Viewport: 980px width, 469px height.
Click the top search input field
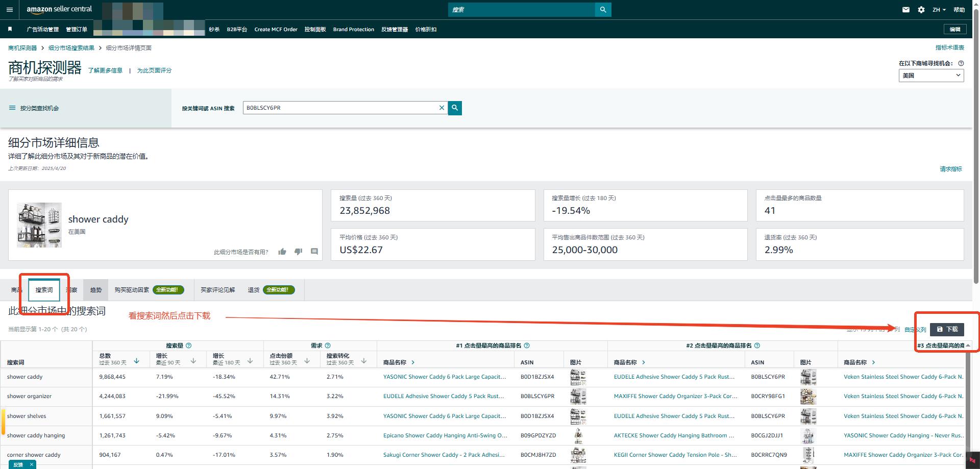click(522, 10)
